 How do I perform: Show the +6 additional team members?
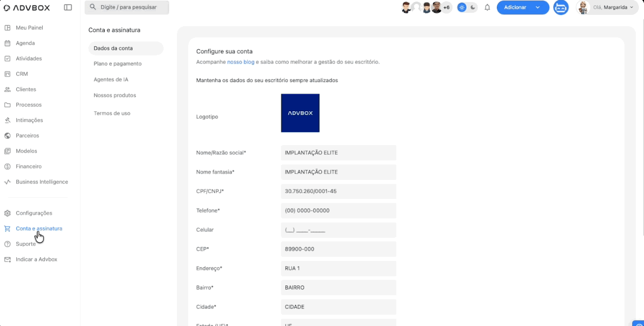pos(447,8)
